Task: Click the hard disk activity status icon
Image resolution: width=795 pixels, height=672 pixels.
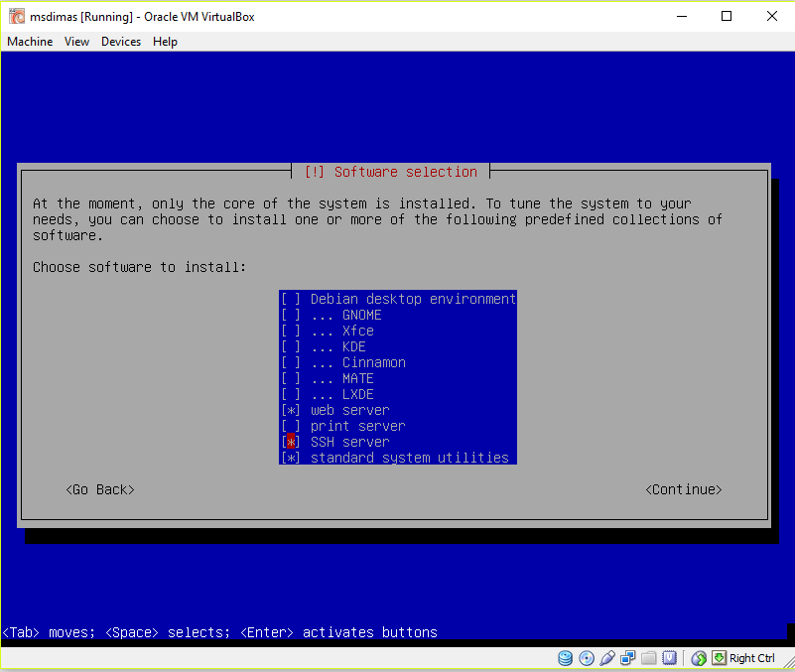Action: click(x=566, y=658)
